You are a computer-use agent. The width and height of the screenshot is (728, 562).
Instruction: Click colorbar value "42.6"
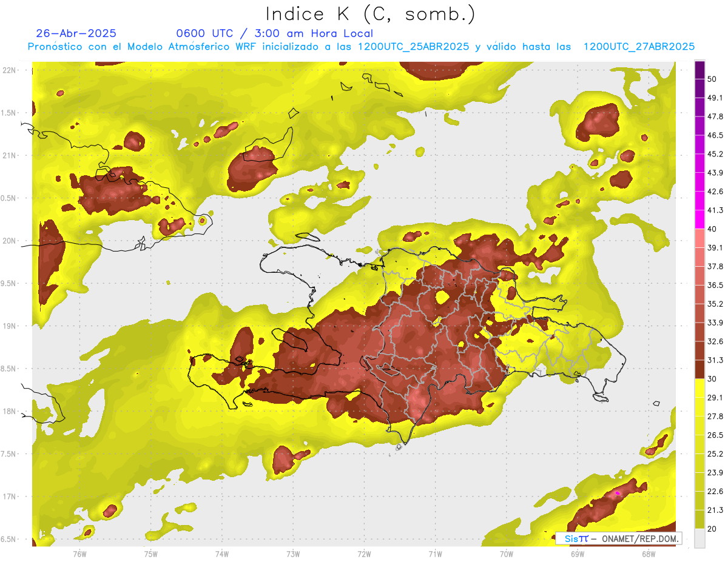715,192
